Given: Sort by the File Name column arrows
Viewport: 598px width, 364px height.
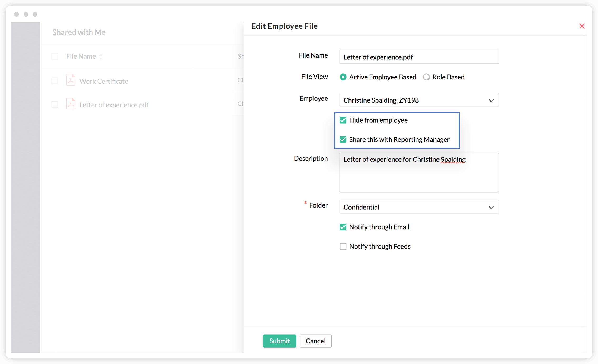Looking at the screenshot, I should pyautogui.click(x=101, y=56).
